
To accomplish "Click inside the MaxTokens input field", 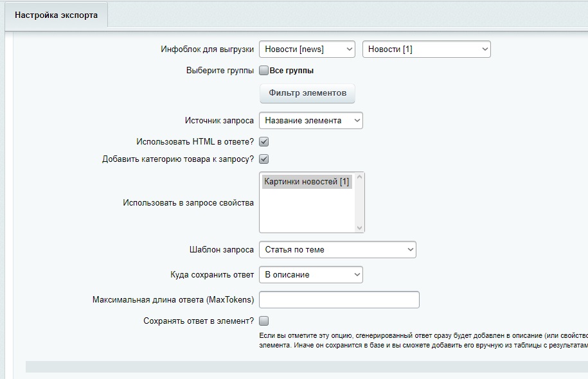I will coord(337,299).
